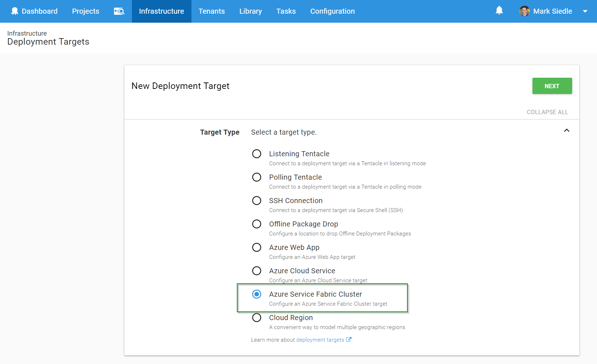The width and height of the screenshot is (597, 364).
Task: Open the search icon in navigation bar
Action: coord(119,11)
